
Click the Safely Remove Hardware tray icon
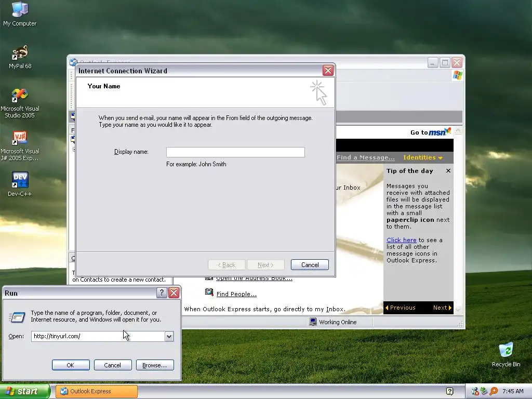(x=484, y=391)
